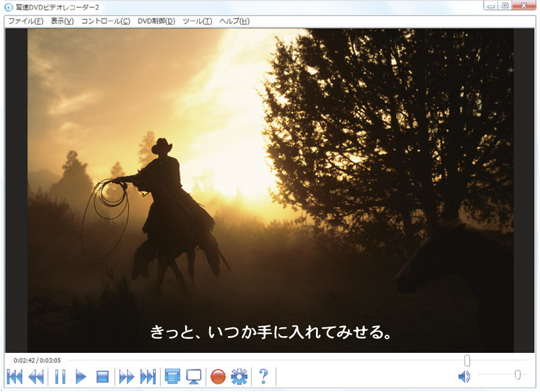Screen dimensions: 540x392
Task: Click the elapsed time display 0:02:42 / 0:03:05
Action: coord(37,360)
